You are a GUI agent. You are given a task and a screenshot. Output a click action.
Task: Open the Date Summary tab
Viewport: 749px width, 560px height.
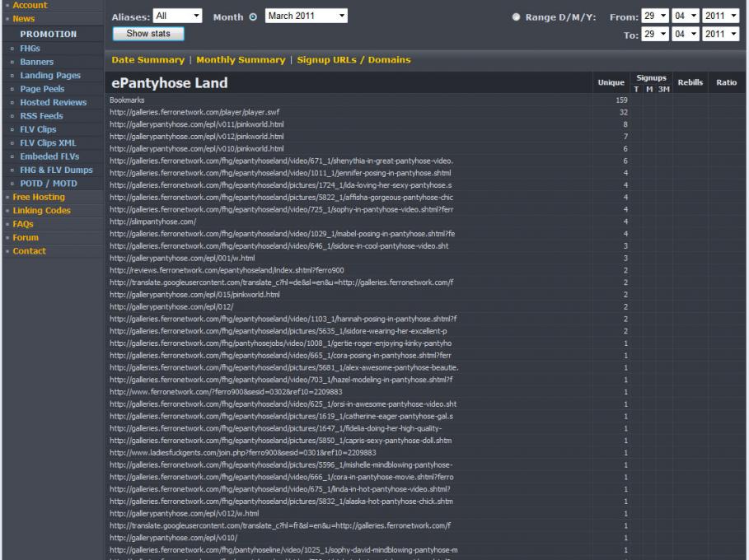click(x=148, y=59)
